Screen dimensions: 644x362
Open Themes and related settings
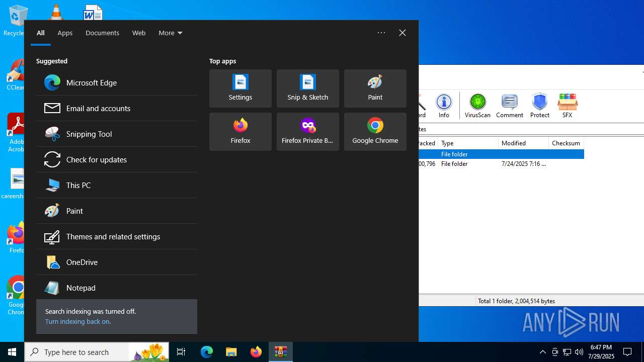(x=116, y=236)
